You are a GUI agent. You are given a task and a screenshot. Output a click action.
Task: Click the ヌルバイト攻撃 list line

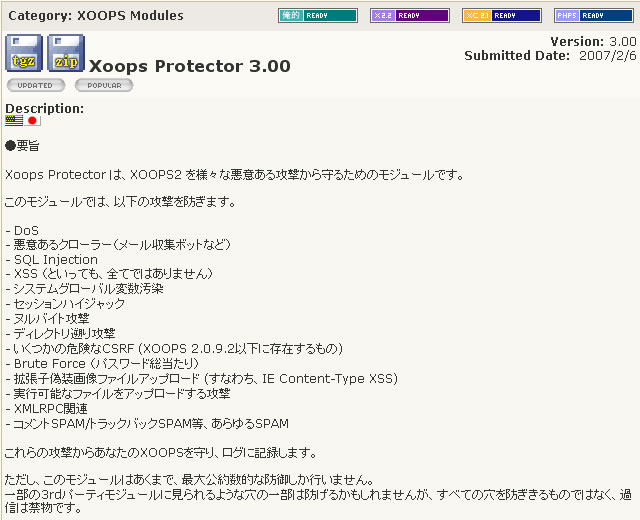click(47, 319)
